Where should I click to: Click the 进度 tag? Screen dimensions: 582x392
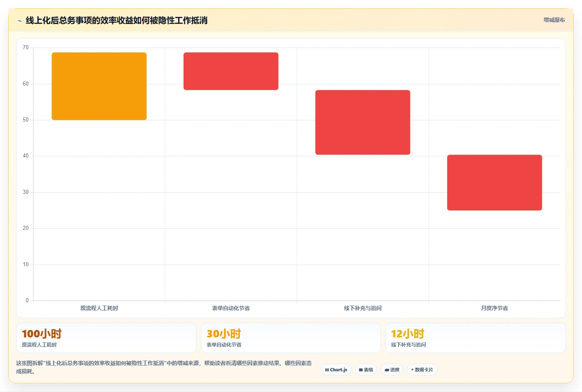click(392, 370)
